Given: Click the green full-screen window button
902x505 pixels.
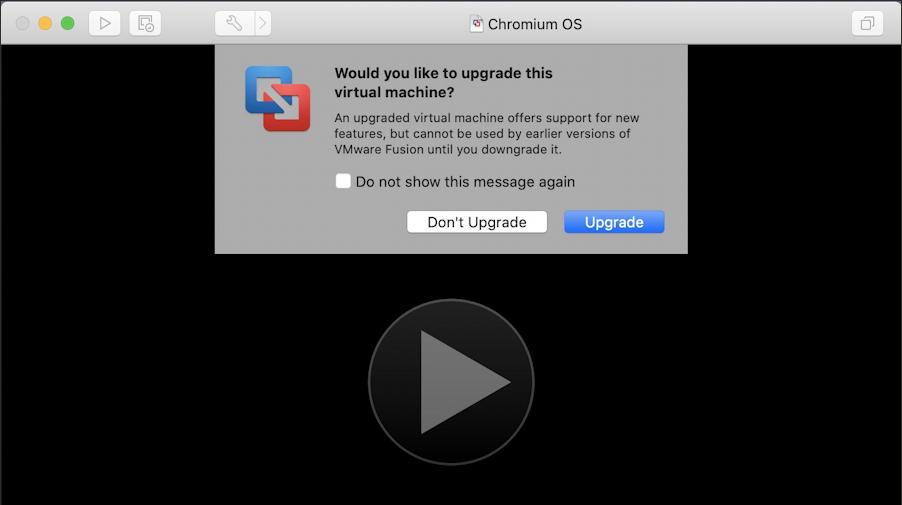Looking at the screenshot, I should (x=67, y=24).
